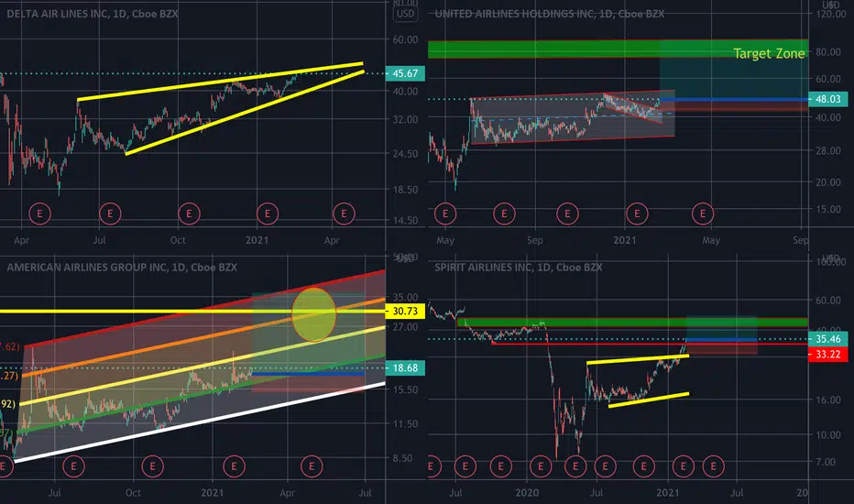Open American Airlines earnings marker near 2021 label
Screen dimensions: 854x504
(x=235, y=466)
